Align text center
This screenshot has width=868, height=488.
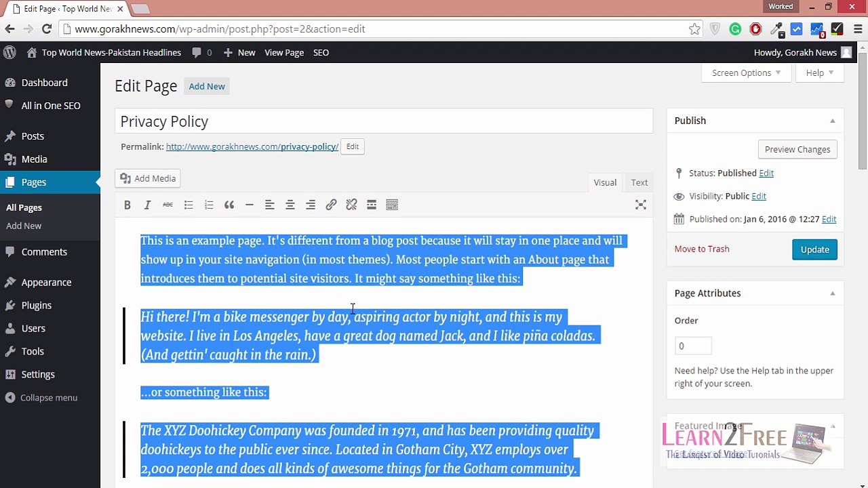[290, 205]
